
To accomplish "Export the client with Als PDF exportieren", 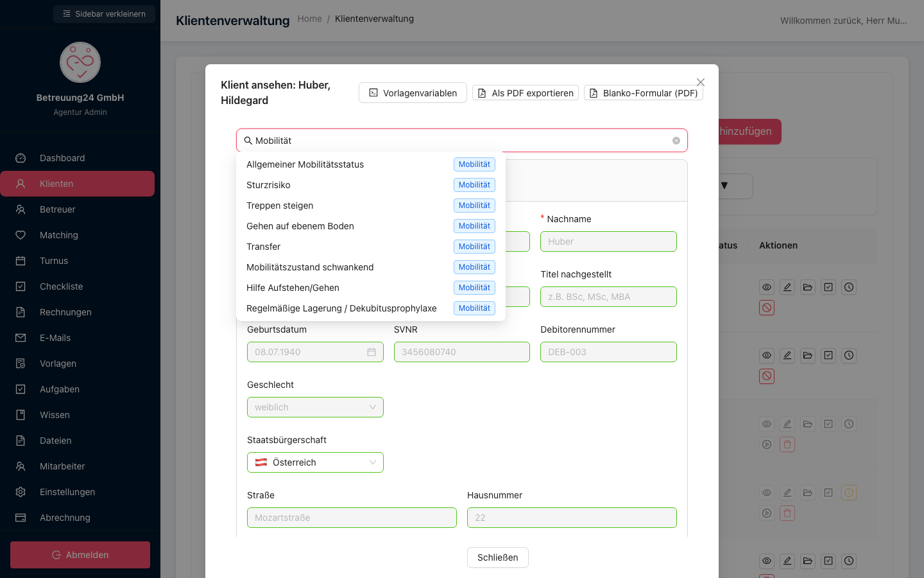I will (x=526, y=93).
